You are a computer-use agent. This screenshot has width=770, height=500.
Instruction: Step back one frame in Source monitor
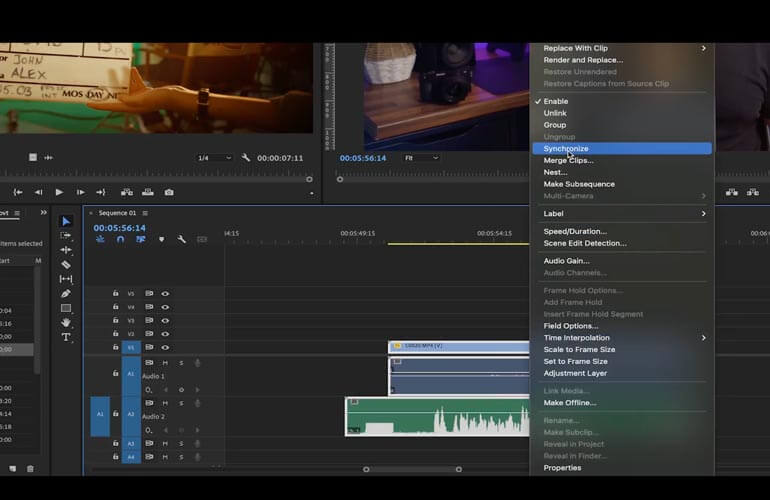point(38,192)
